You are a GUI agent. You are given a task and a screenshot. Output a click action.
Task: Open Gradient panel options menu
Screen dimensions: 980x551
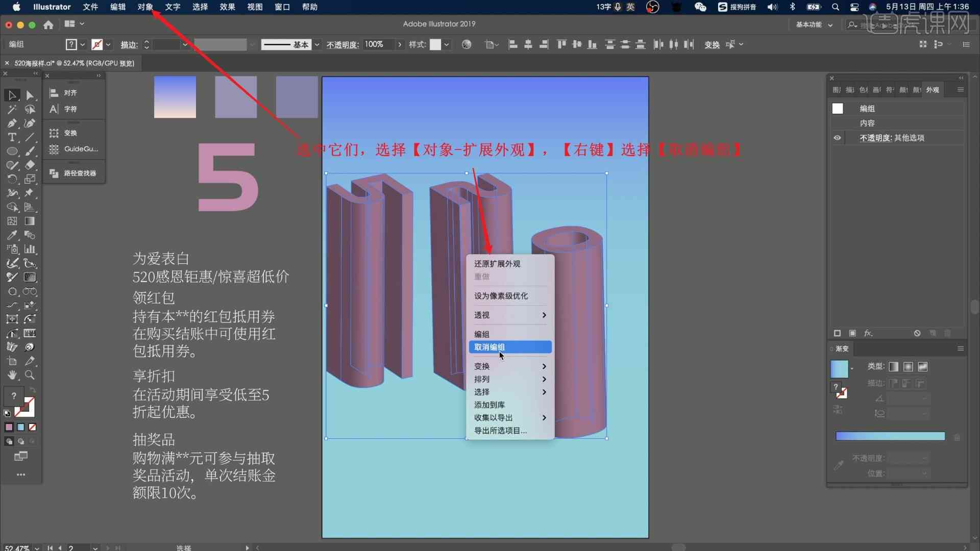[x=960, y=348]
